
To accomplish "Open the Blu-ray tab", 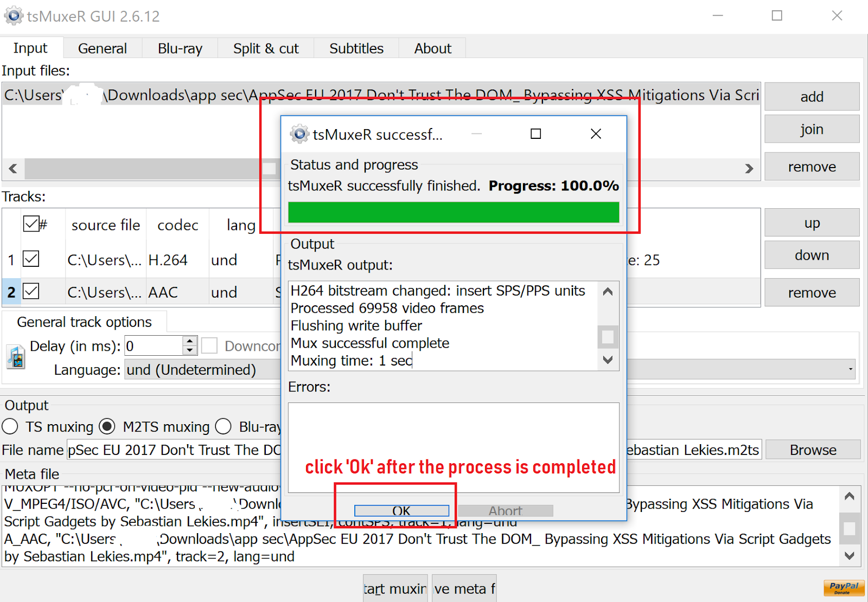I will tap(180, 48).
